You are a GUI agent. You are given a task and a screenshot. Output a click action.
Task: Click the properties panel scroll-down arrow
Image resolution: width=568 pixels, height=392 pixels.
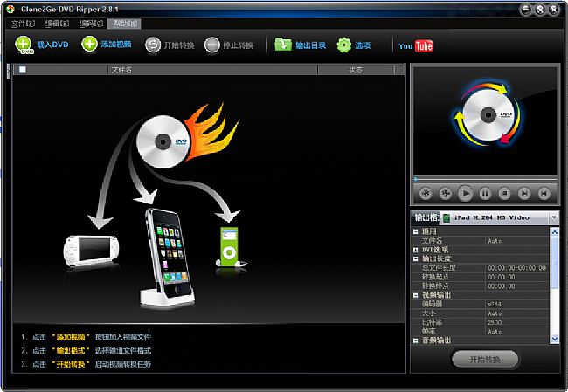pyautogui.click(x=553, y=338)
